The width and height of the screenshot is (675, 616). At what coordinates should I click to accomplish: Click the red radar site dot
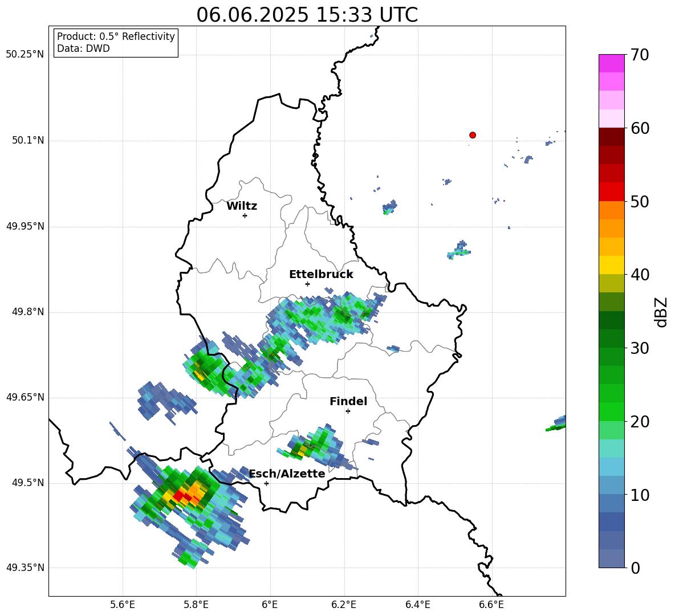point(472,135)
